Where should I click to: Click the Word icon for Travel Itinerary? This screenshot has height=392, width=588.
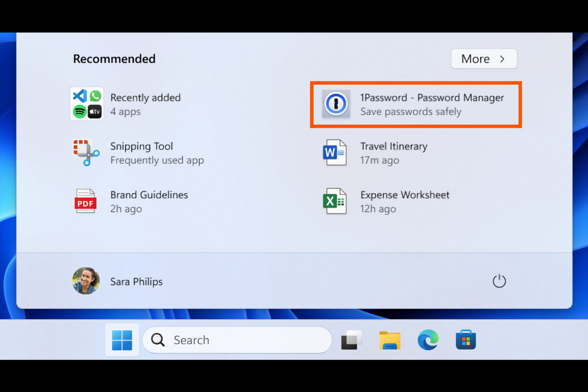(x=334, y=153)
